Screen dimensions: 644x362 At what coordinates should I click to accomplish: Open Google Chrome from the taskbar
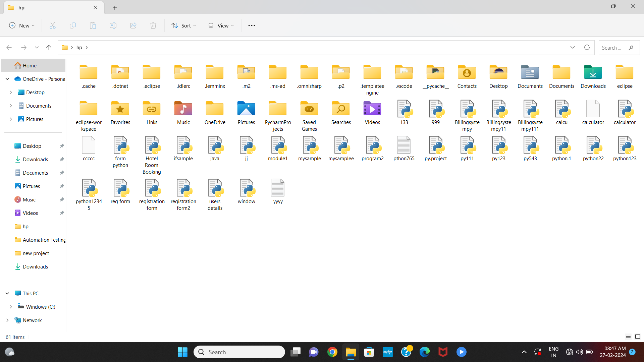pyautogui.click(x=332, y=352)
